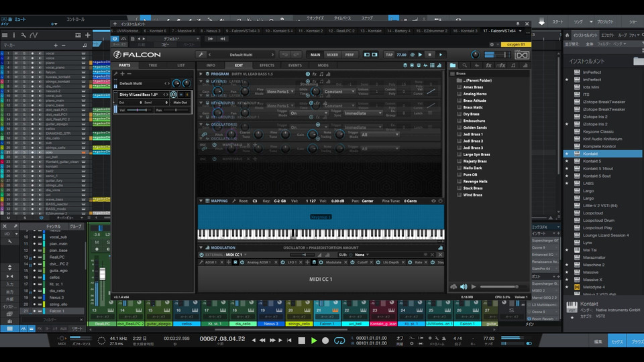Add a part with the plus icon
This screenshot has width=644, height=362.
coord(122,74)
